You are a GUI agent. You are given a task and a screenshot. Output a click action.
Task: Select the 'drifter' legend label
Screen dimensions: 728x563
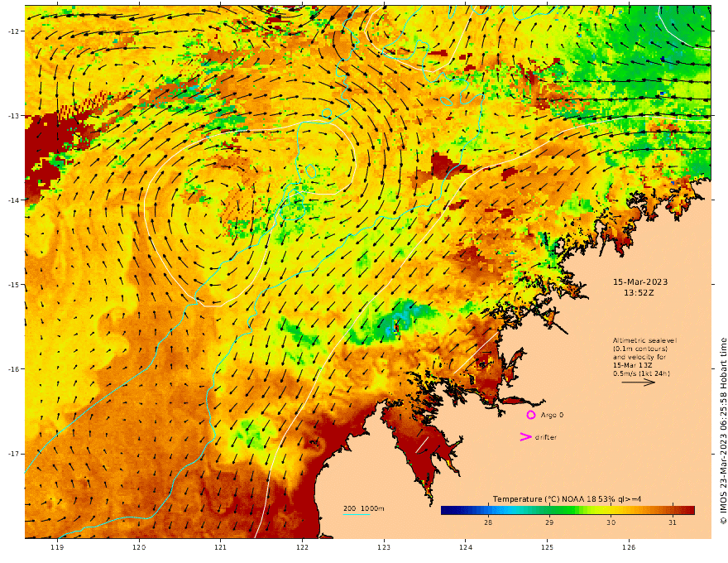tap(545, 437)
